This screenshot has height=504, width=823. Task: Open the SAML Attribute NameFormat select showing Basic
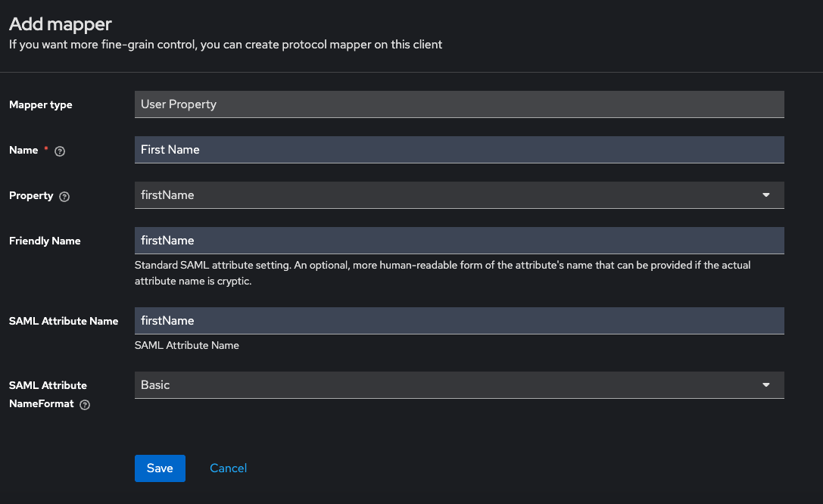(447, 385)
